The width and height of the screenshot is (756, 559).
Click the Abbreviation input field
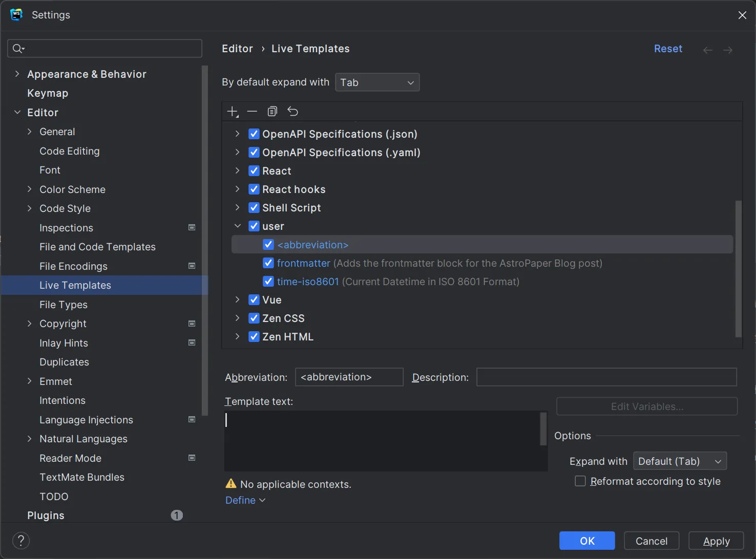349,377
